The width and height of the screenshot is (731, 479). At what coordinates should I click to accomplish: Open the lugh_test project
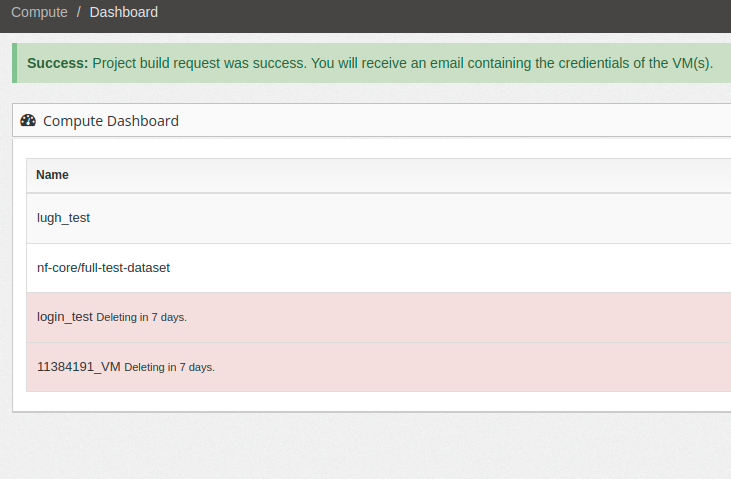tap(63, 218)
